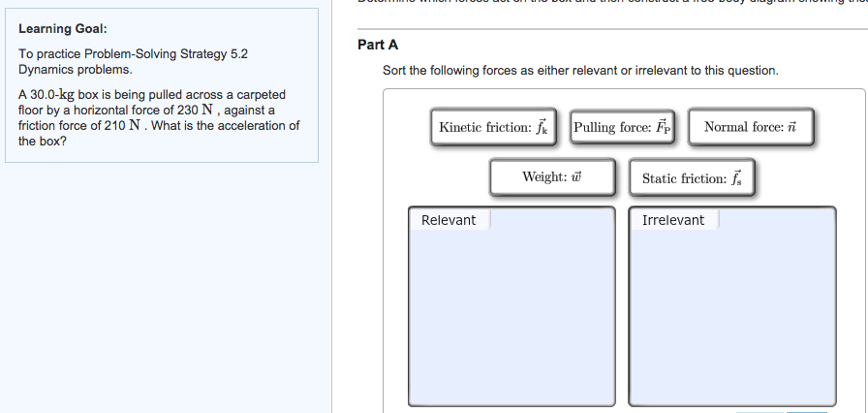Choose the Weight force tile

552,177
